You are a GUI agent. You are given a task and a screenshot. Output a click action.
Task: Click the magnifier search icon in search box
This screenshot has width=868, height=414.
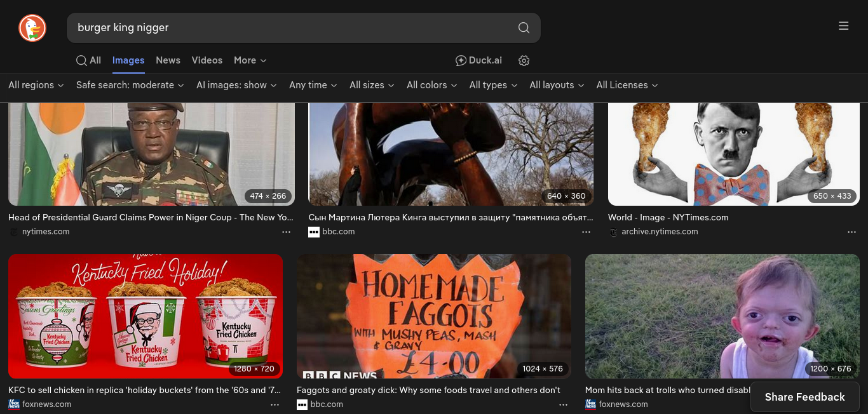(524, 28)
